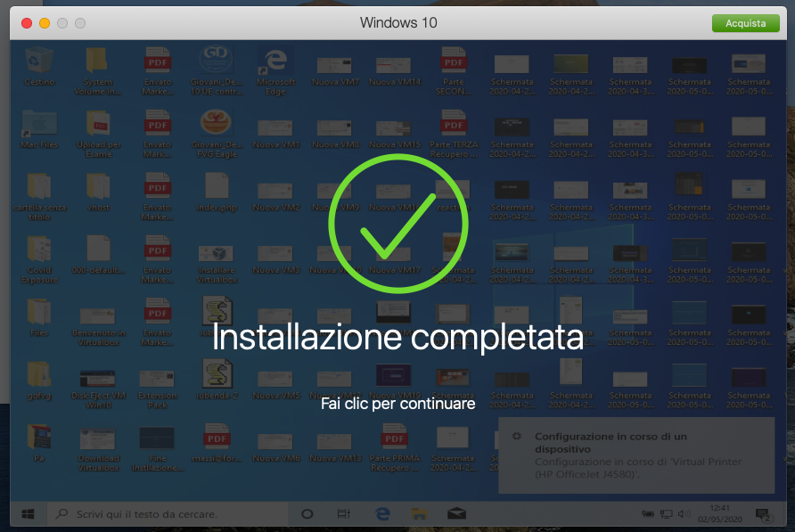
Task: Click the Windows Start button
Action: click(28, 514)
